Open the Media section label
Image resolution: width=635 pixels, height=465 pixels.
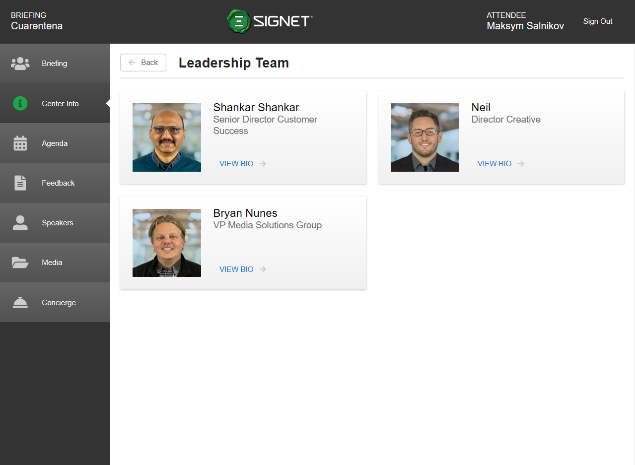pyautogui.click(x=52, y=263)
